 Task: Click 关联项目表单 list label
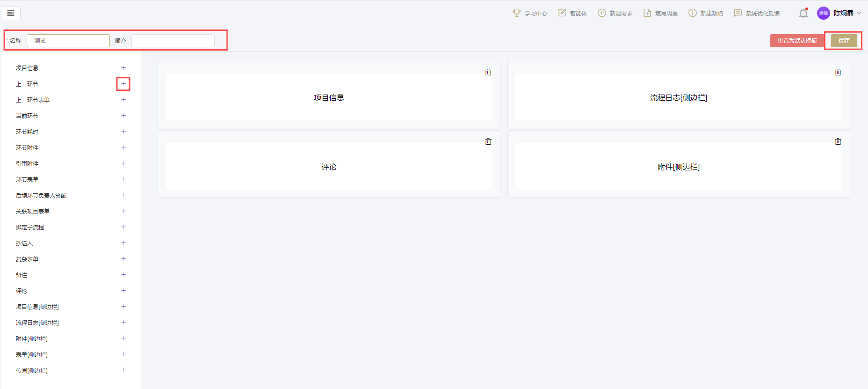click(x=33, y=212)
